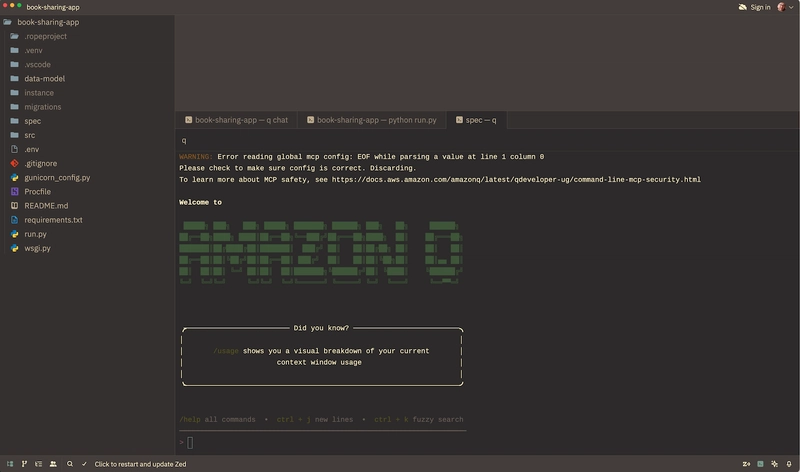This screenshot has height=472, width=800.
Task: Click the Sign in button
Action: [x=760, y=7]
